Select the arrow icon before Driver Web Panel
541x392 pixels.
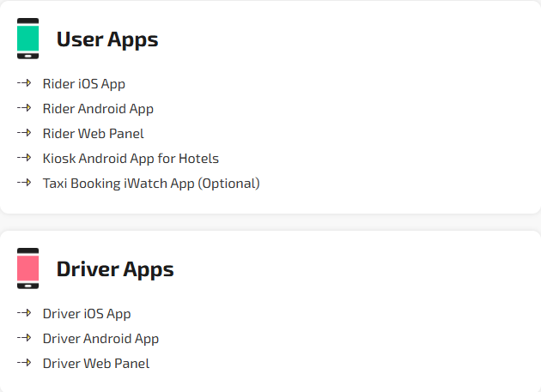tap(24, 363)
